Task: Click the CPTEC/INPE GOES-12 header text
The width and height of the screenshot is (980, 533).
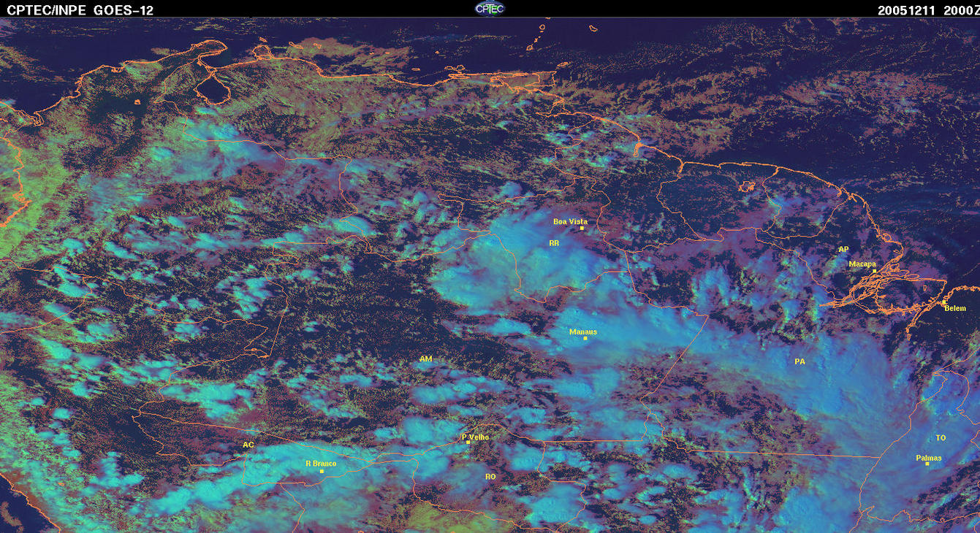Action: pos(80,9)
